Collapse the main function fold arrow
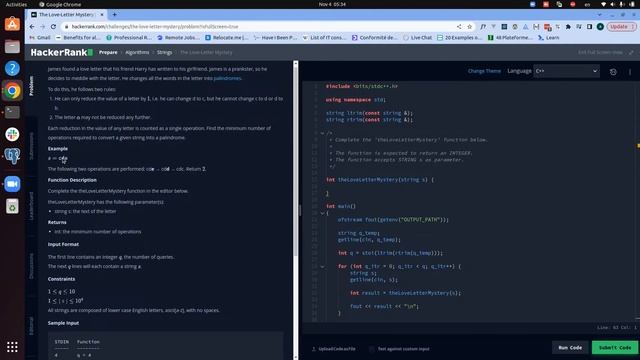This screenshot has height=360, width=640. [322, 213]
